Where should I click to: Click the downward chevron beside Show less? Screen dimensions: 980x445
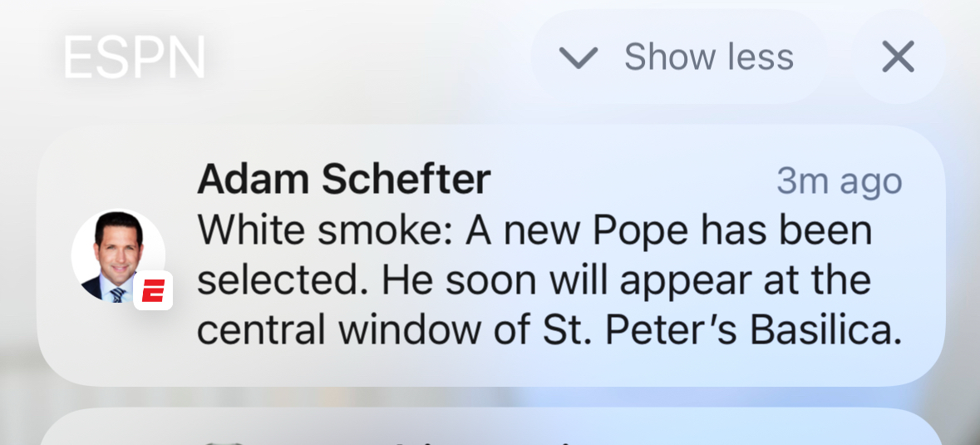point(579,57)
